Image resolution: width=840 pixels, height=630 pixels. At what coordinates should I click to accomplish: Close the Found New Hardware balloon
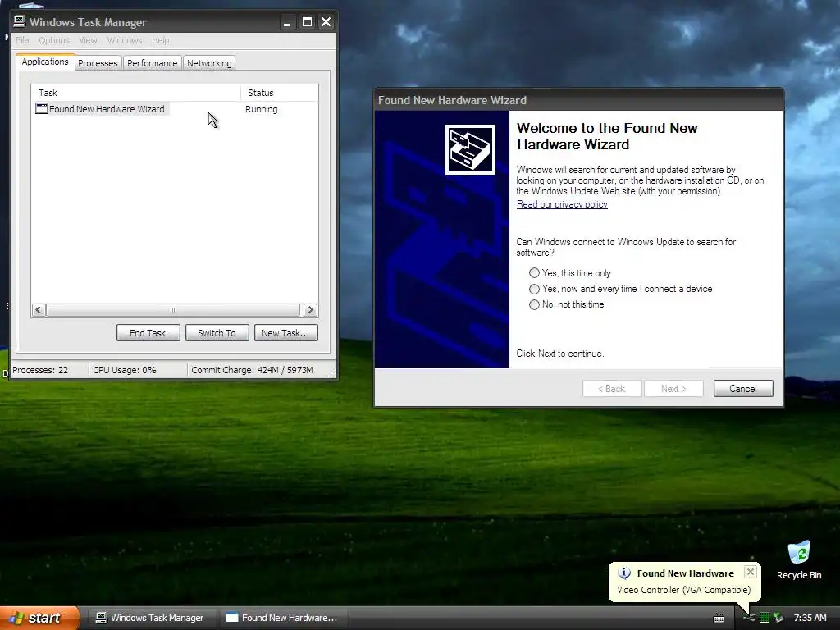[x=751, y=572]
